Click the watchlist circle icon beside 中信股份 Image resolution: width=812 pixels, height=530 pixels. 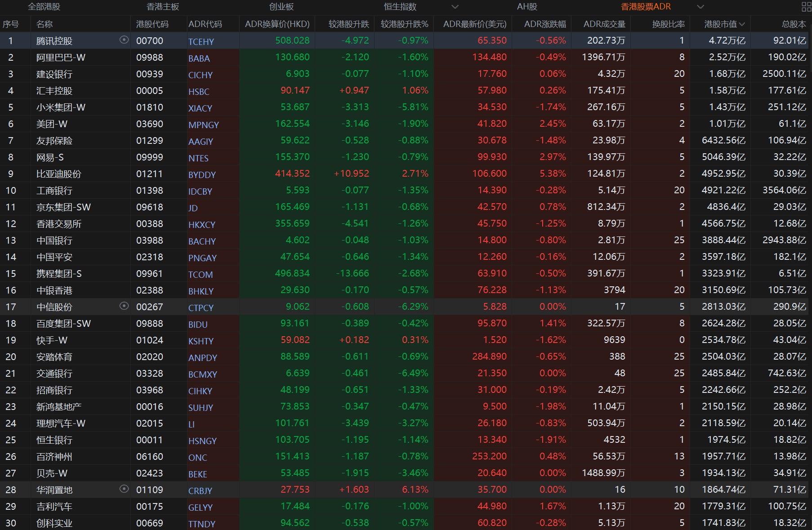[x=124, y=306]
